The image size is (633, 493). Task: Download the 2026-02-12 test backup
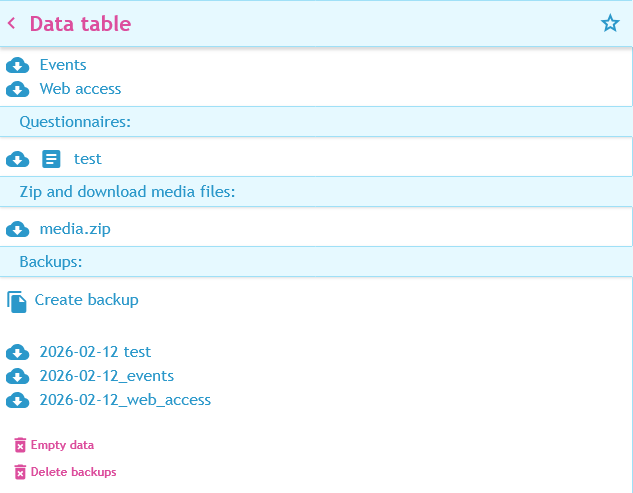click(95, 352)
